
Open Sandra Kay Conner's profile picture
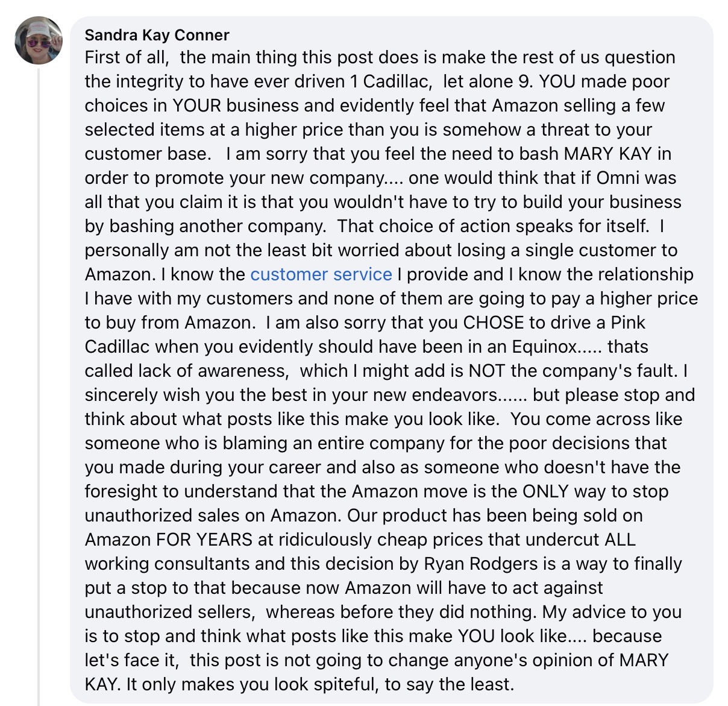pos(39,40)
